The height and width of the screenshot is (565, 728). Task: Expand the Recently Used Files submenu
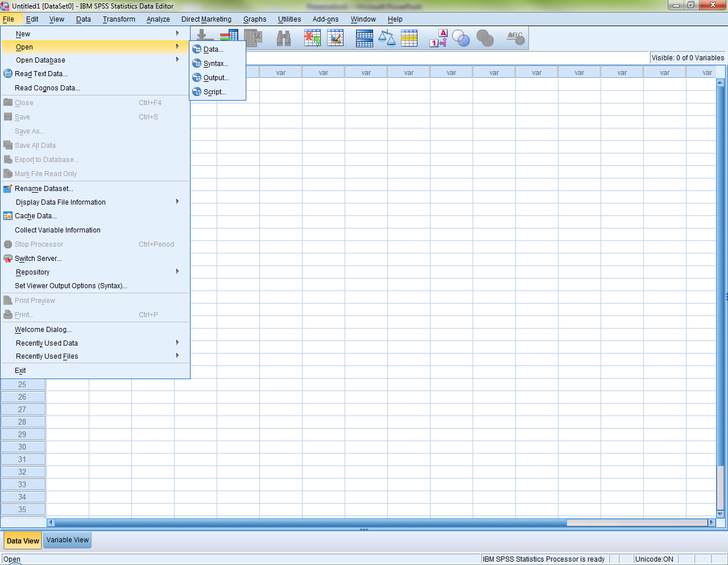point(95,356)
